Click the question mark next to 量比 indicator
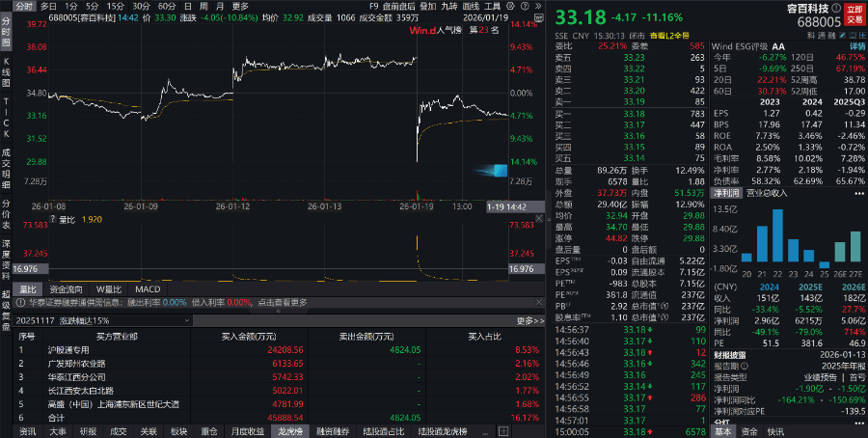 point(53,219)
